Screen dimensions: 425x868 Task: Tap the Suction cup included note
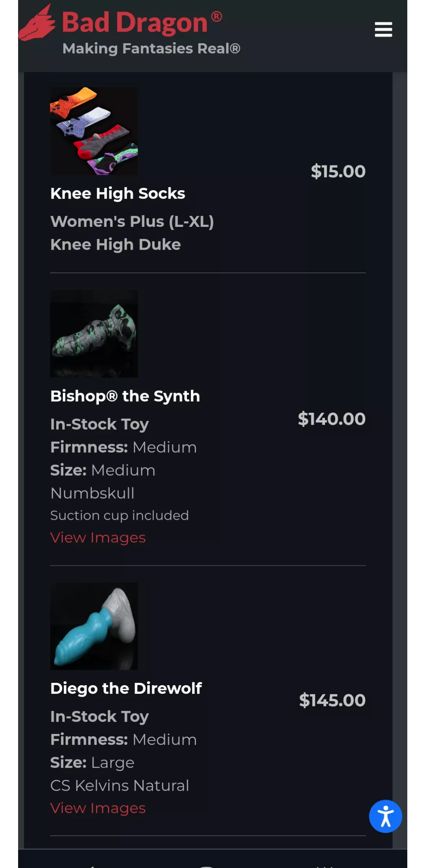pos(120,515)
